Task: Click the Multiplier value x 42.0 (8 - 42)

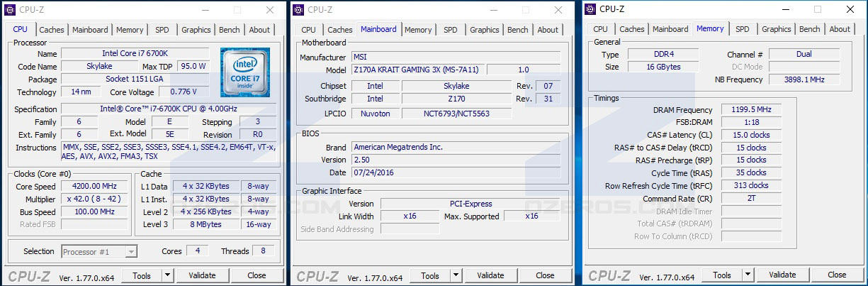Action: coord(95,199)
